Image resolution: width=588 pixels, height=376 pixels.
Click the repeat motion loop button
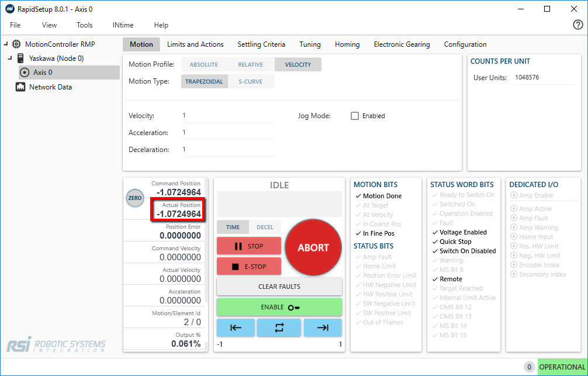[279, 327]
